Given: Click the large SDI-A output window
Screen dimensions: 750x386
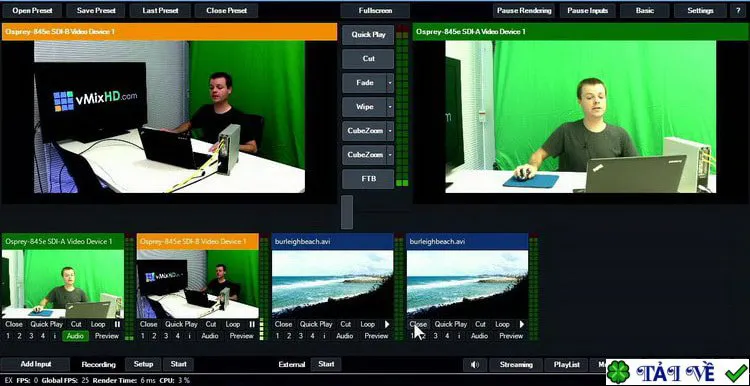Looking at the screenshot, I should click(x=580, y=117).
